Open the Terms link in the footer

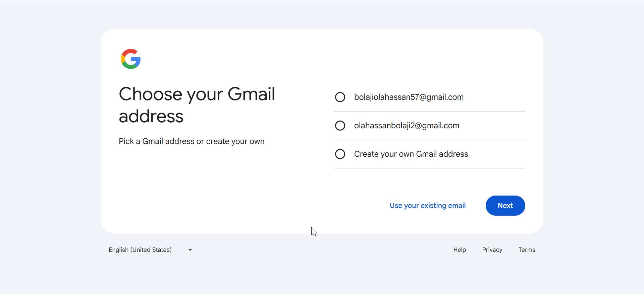point(527,250)
